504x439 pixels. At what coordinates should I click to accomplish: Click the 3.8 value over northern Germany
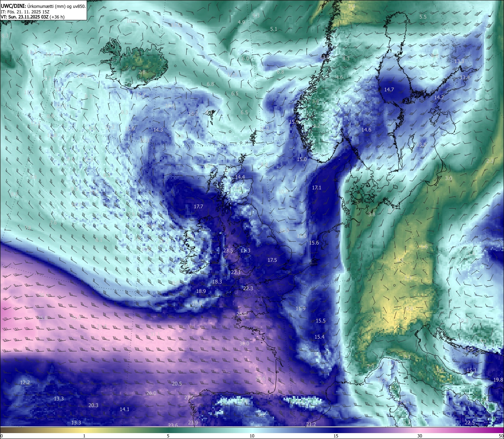pos(371,215)
